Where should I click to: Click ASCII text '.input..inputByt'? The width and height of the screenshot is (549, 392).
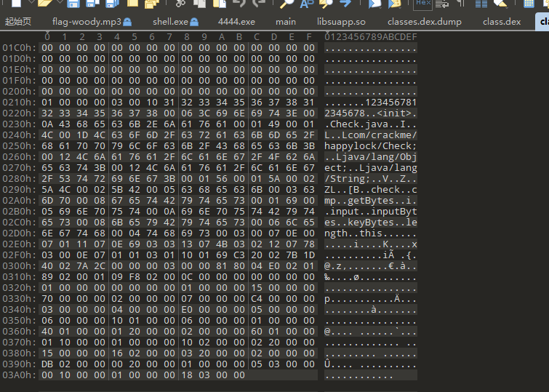[370, 212]
